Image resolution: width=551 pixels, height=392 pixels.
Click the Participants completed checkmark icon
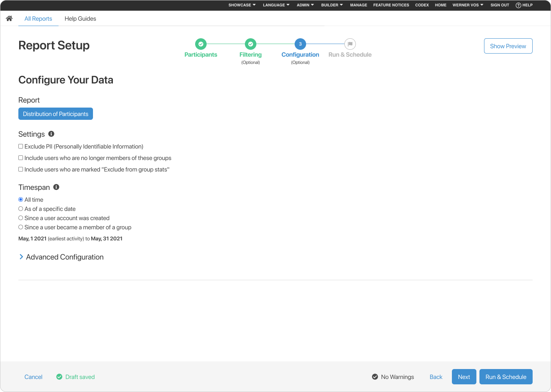point(201,44)
